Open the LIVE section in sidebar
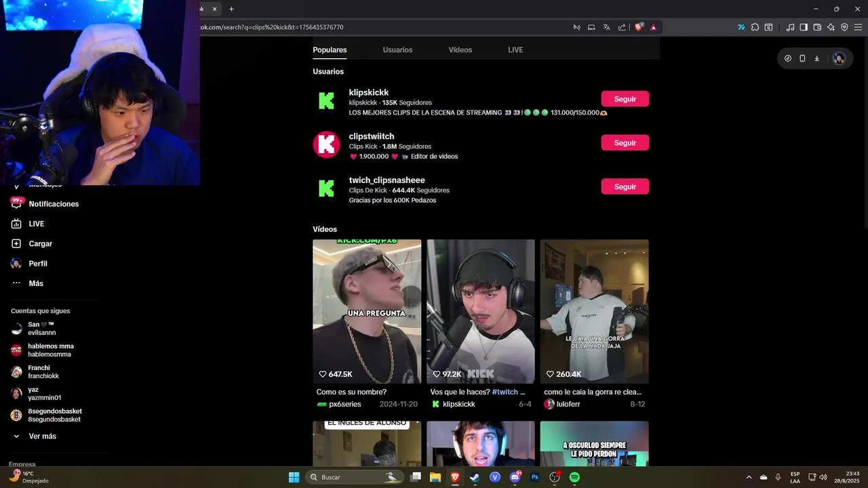Viewport: 868px width, 488px height. [28, 224]
